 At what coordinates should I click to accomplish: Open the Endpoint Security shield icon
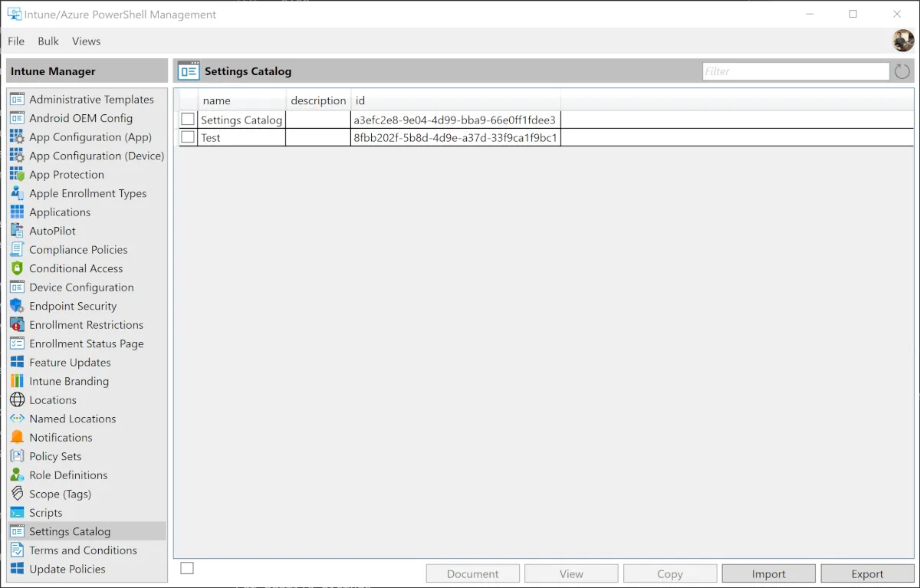(17, 306)
